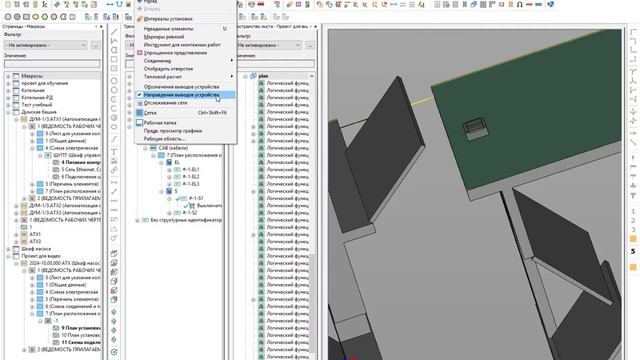640x360 pixels.
Task: Click the hyperlink chain tool icon
Action: coord(114,170)
